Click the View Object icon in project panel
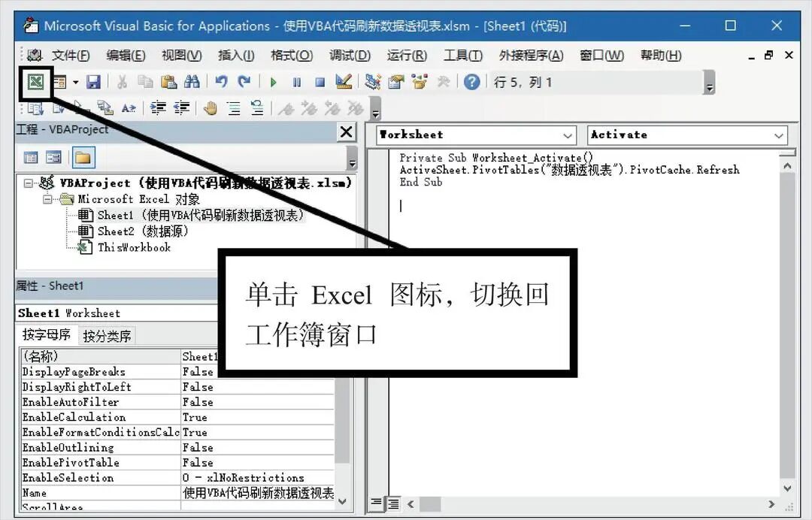Screen dimensions: 812x520 click(x=54, y=157)
